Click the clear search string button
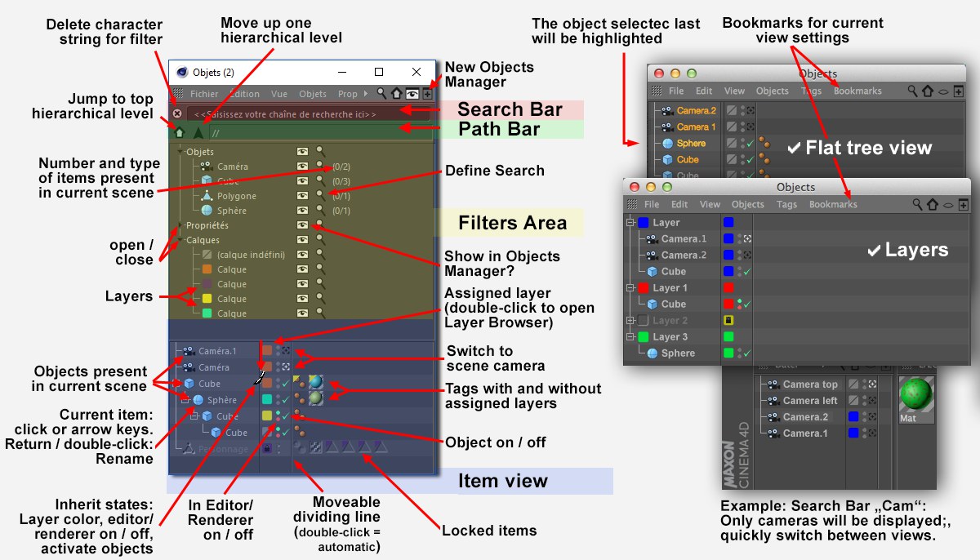980x560 pixels. 177,114
